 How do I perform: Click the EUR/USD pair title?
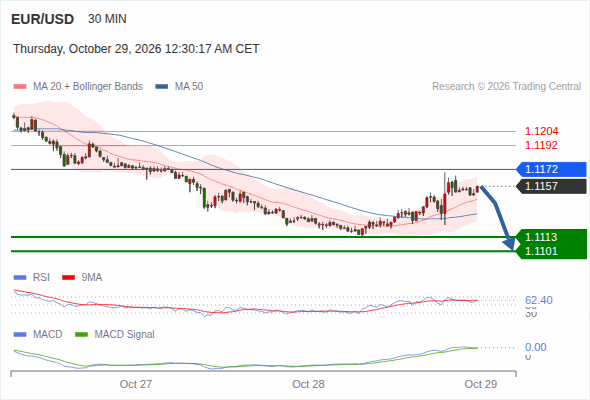pyautogui.click(x=43, y=19)
